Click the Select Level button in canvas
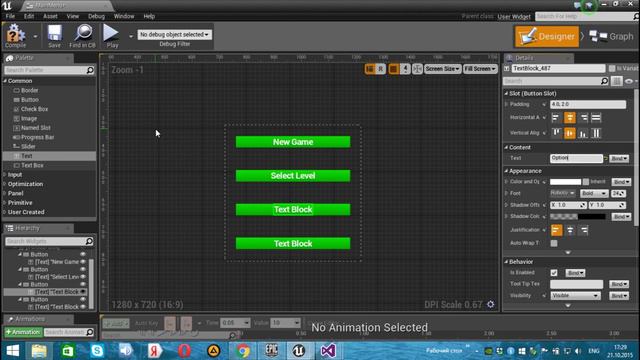This screenshot has width=640, height=360. click(x=293, y=176)
